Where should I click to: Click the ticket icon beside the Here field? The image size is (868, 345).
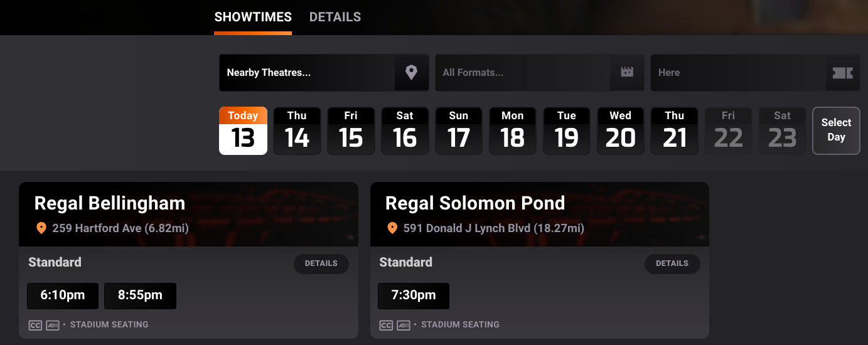click(842, 73)
